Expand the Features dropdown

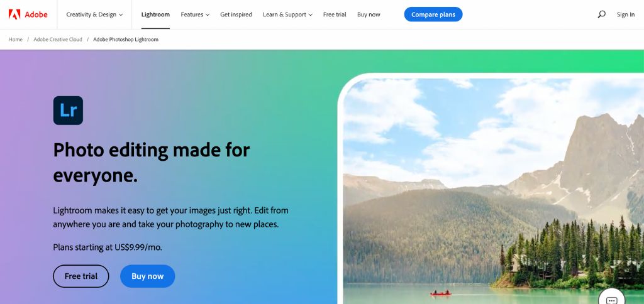195,14
